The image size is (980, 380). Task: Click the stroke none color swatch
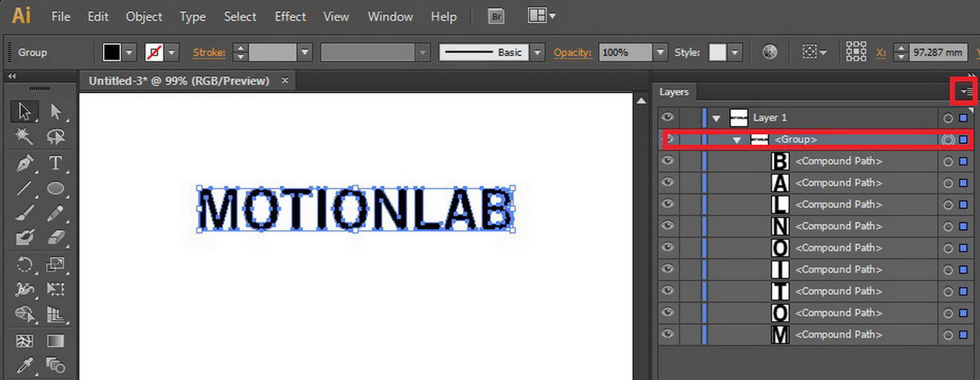[x=154, y=52]
